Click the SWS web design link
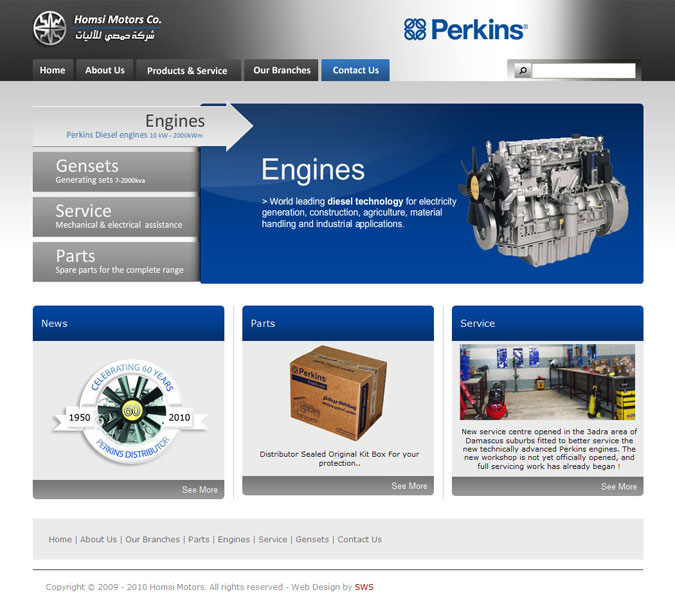The height and width of the screenshot is (606, 675). 364,587
